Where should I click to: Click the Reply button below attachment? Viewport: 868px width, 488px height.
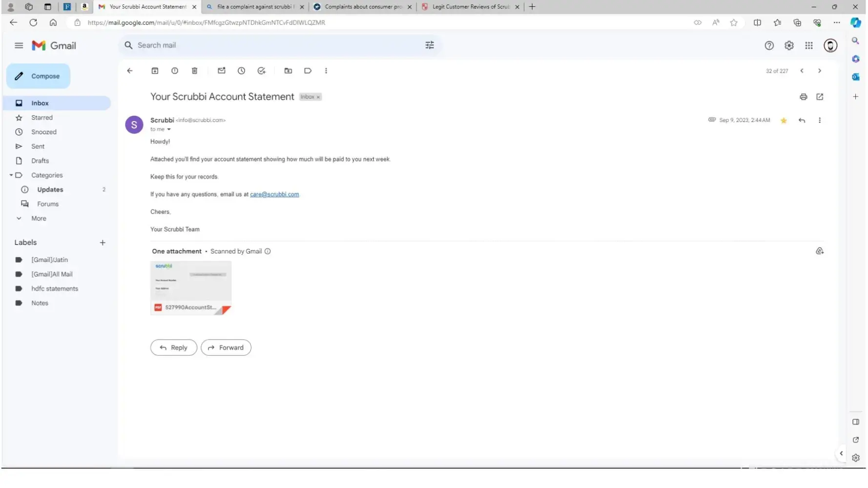coord(173,348)
